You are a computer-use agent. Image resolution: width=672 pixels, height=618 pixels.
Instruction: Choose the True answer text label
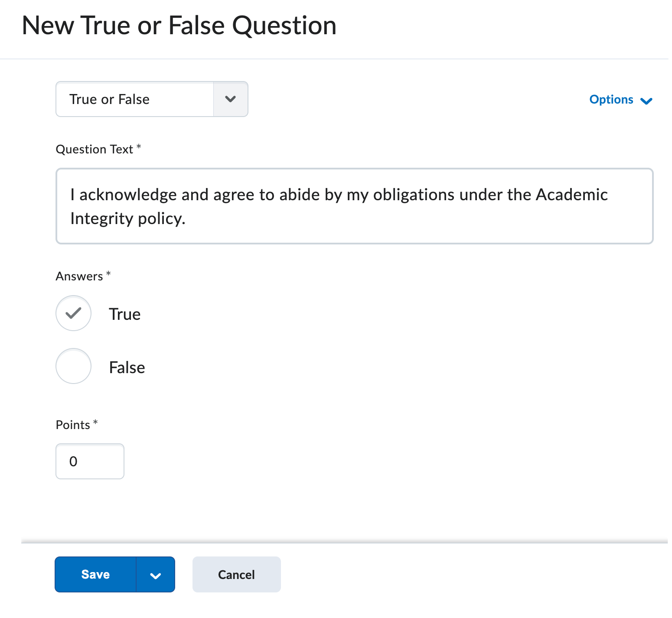pyautogui.click(x=125, y=314)
